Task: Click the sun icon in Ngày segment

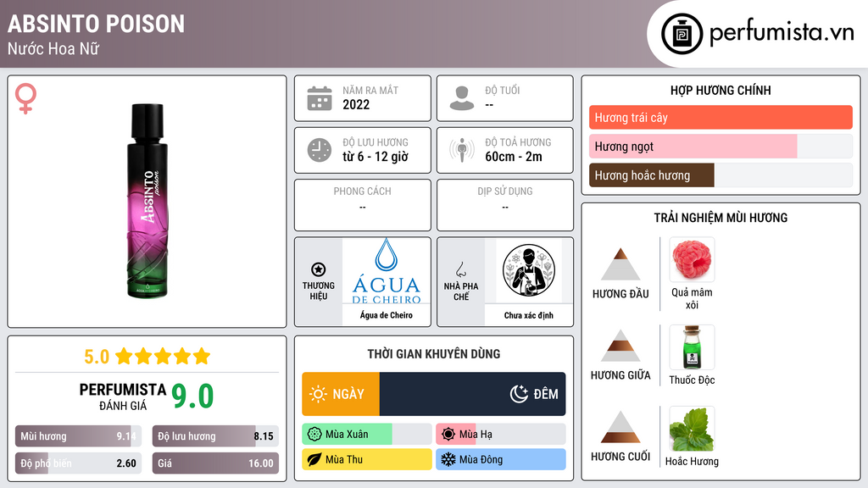Action: (x=318, y=394)
